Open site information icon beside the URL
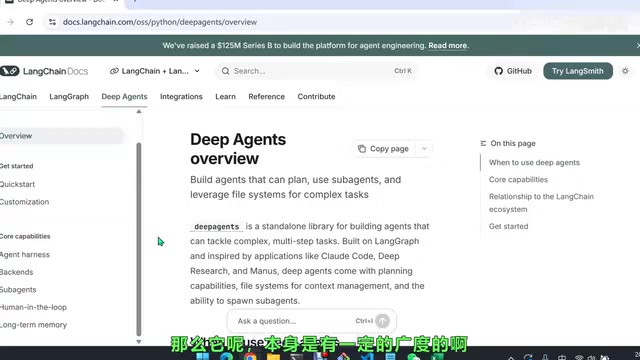The height and width of the screenshot is (360, 640). coord(52,22)
